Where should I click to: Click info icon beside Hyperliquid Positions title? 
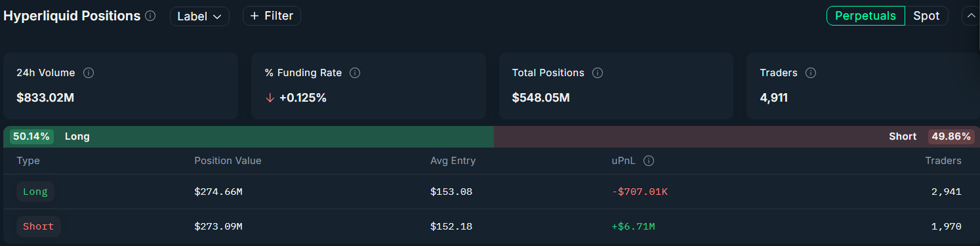pyautogui.click(x=150, y=16)
